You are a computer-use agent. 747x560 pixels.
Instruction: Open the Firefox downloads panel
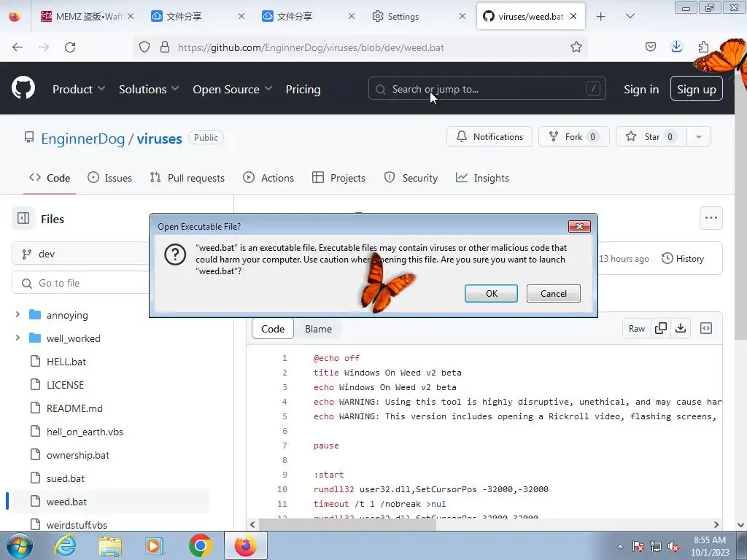676,47
